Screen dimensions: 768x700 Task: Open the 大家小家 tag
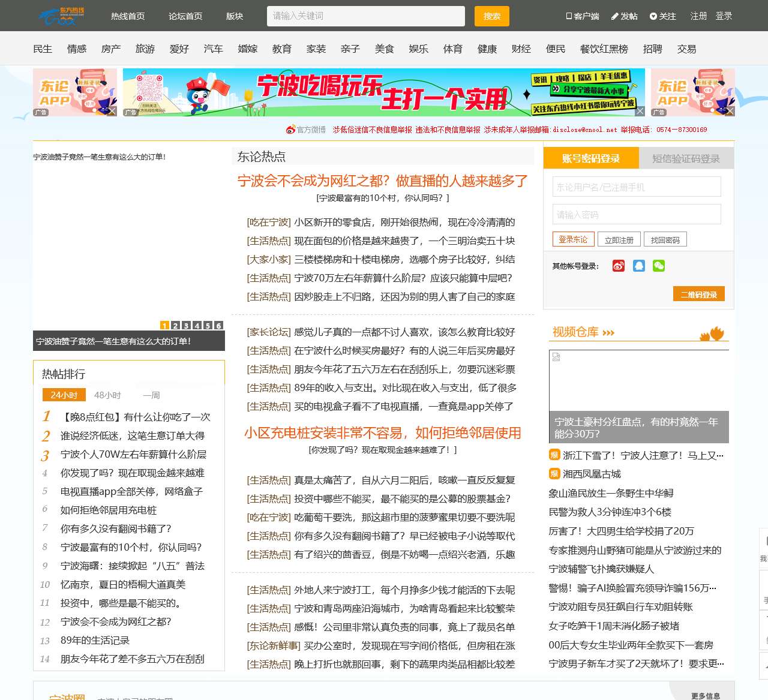pyautogui.click(x=269, y=259)
